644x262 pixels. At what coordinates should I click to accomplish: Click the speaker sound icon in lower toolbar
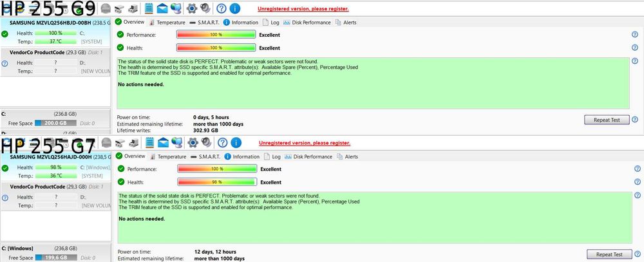(206, 142)
